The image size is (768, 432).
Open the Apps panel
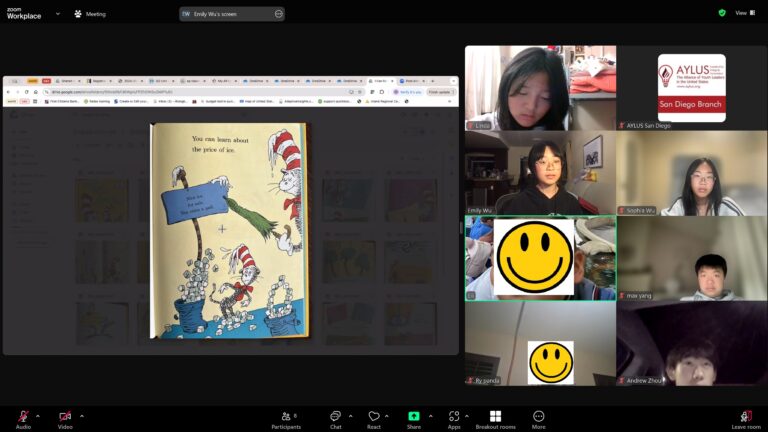click(x=454, y=420)
